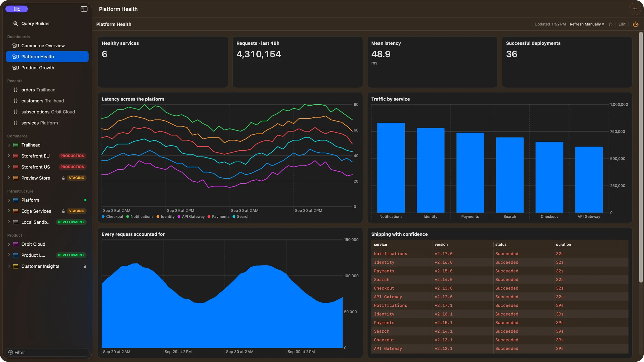Expand the Trailhead connection tree
This screenshot has height=362, width=644.
pyautogui.click(x=9, y=145)
